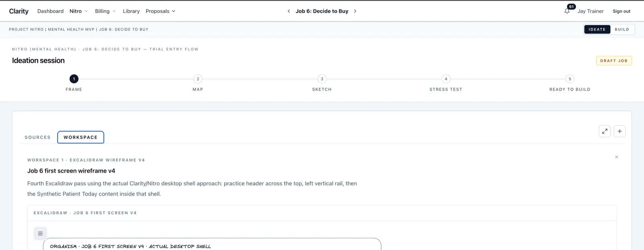Image resolution: width=644 pixels, height=250 pixels.
Task: Switch to Build mode
Action: coord(622,29)
